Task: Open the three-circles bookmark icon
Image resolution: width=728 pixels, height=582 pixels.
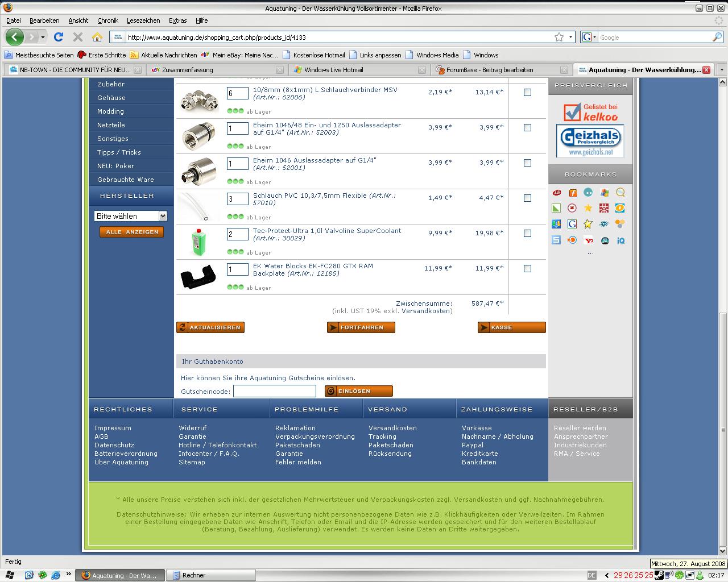Action: (x=620, y=224)
